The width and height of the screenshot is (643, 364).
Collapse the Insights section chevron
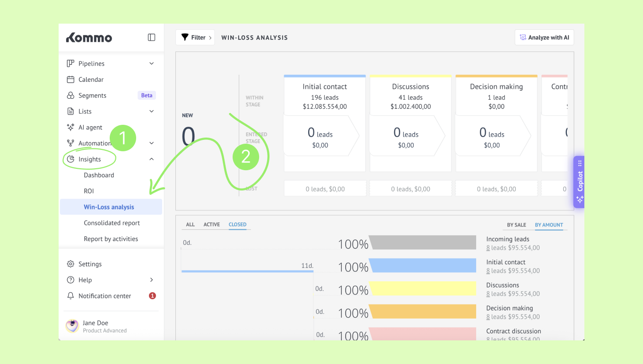pyautogui.click(x=151, y=159)
